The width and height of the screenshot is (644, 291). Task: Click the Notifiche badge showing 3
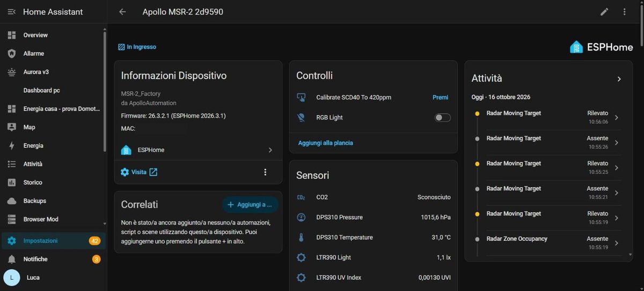click(x=97, y=259)
